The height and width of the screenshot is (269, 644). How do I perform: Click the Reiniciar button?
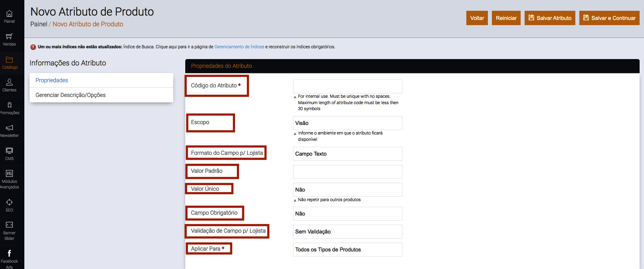click(x=506, y=18)
